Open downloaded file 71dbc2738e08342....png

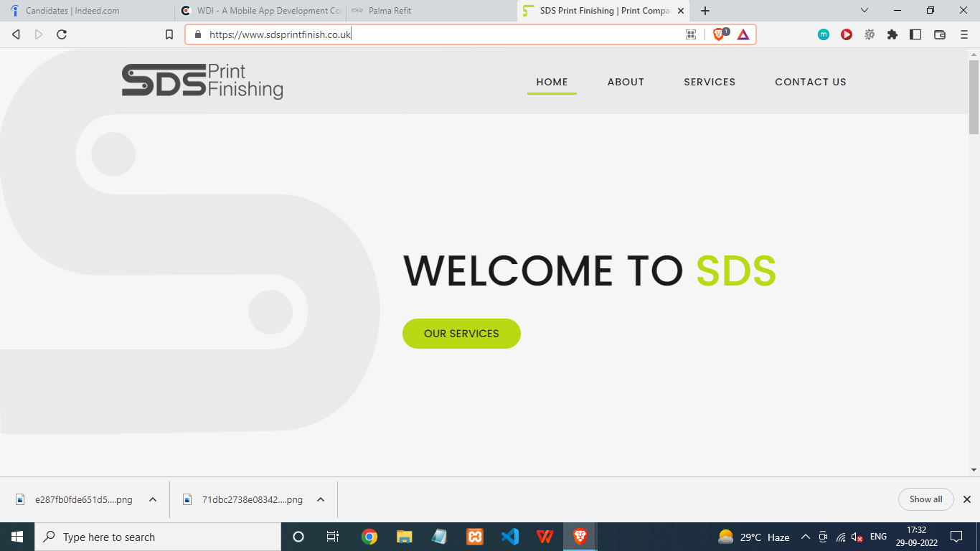[x=242, y=500]
